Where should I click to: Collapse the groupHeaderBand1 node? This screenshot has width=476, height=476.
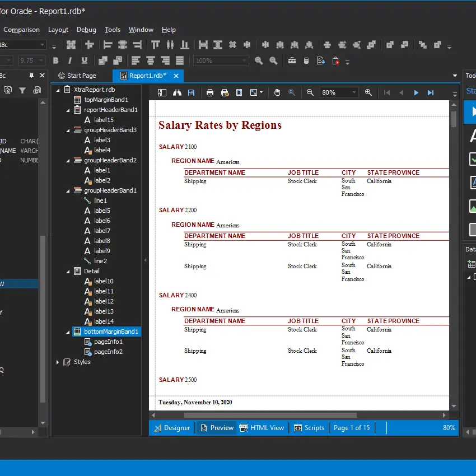click(68, 191)
